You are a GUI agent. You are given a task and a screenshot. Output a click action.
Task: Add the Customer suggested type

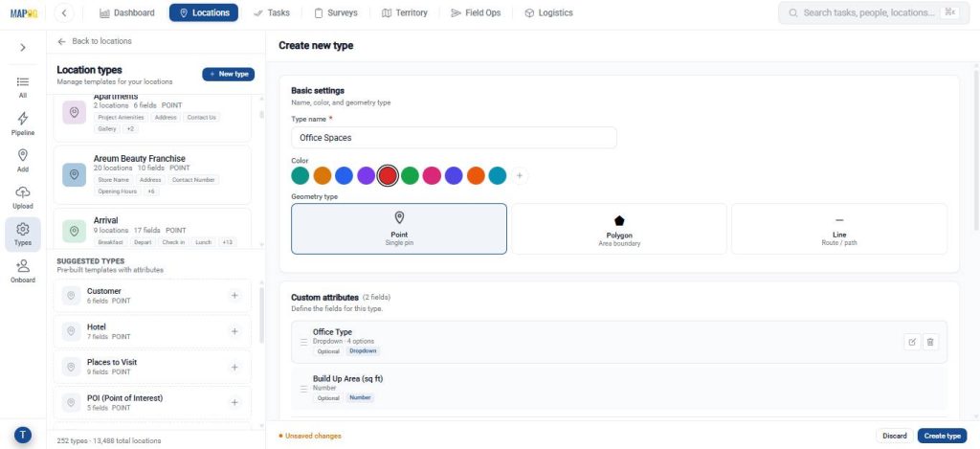234,296
